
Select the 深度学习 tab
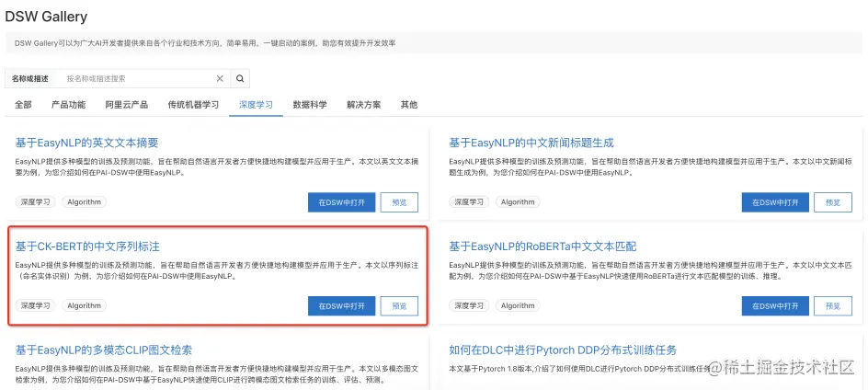click(256, 105)
